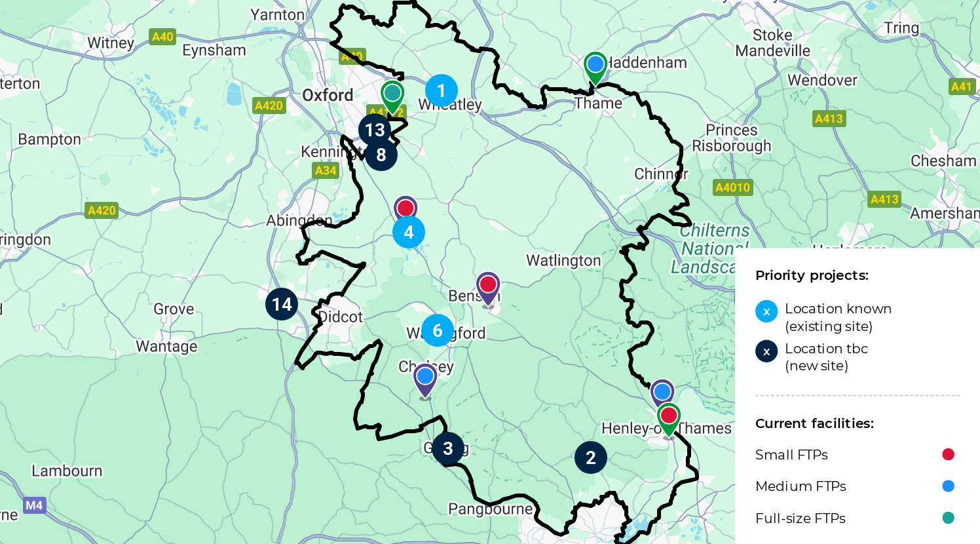Image resolution: width=980 pixels, height=544 pixels.
Task: Click the Location known legend icon
Action: (766, 311)
